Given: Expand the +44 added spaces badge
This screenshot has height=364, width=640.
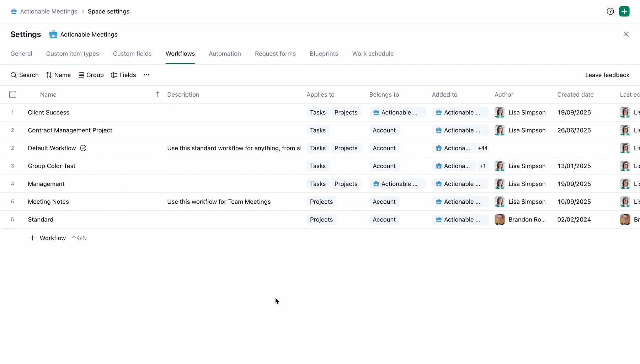Looking at the screenshot, I should click(482, 148).
